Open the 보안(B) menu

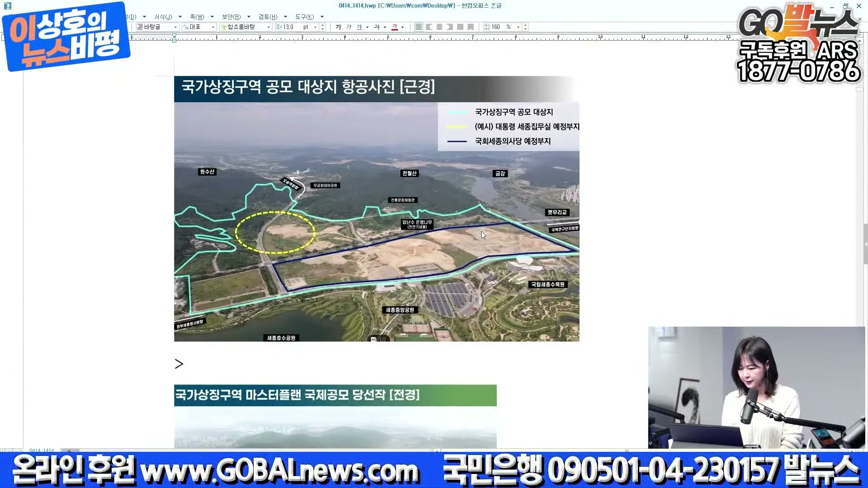coord(231,17)
